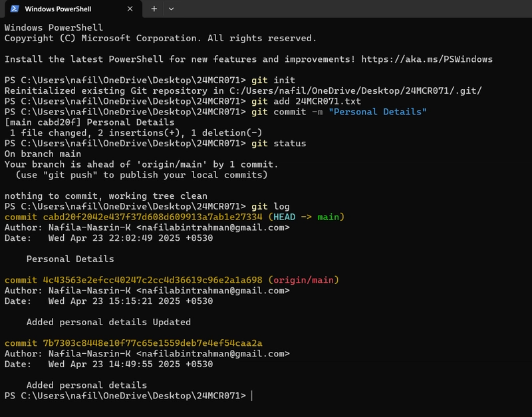This screenshot has width=532, height=417.
Task: Click the 'git init' command text
Action: point(273,80)
